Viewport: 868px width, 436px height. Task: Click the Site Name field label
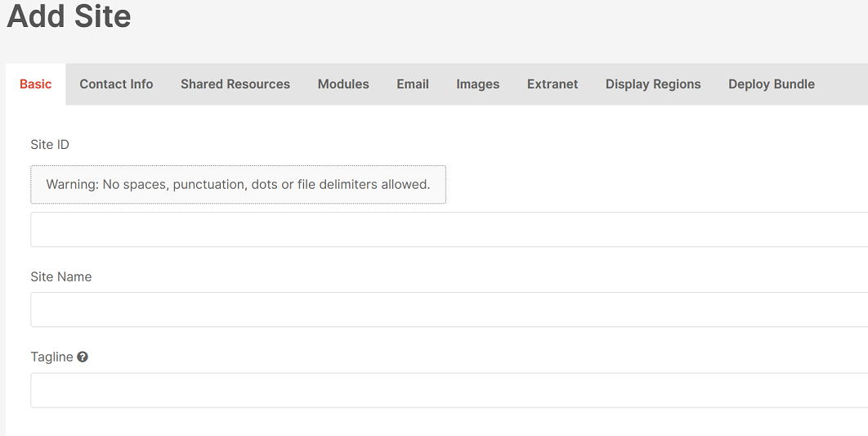61,276
